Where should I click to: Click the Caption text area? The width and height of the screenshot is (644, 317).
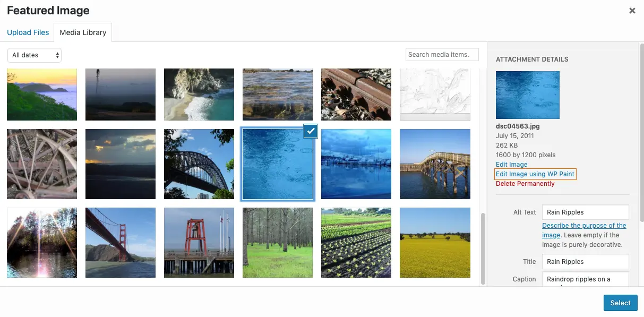click(585, 279)
